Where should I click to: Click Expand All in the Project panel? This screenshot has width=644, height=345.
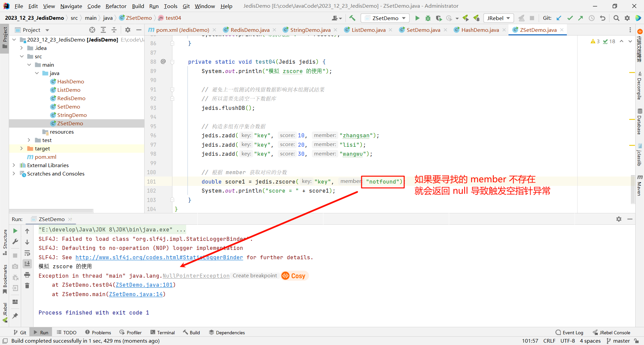click(x=103, y=30)
